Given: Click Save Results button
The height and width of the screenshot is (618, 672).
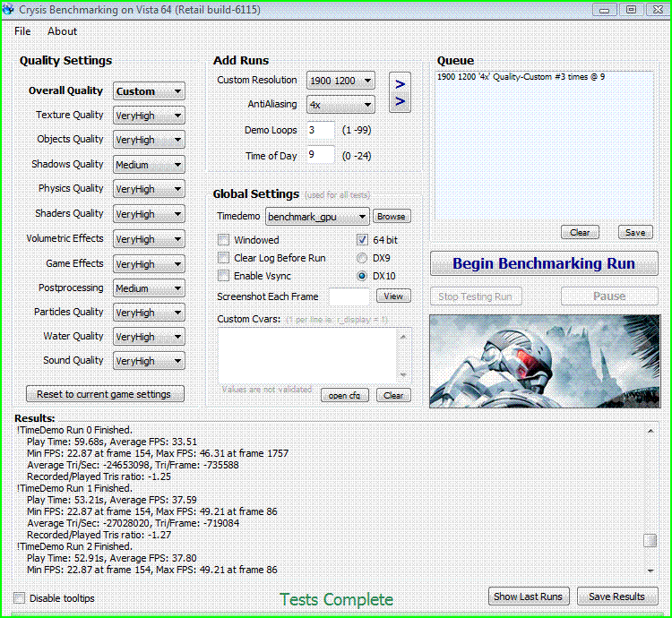Looking at the screenshot, I should point(617,597).
